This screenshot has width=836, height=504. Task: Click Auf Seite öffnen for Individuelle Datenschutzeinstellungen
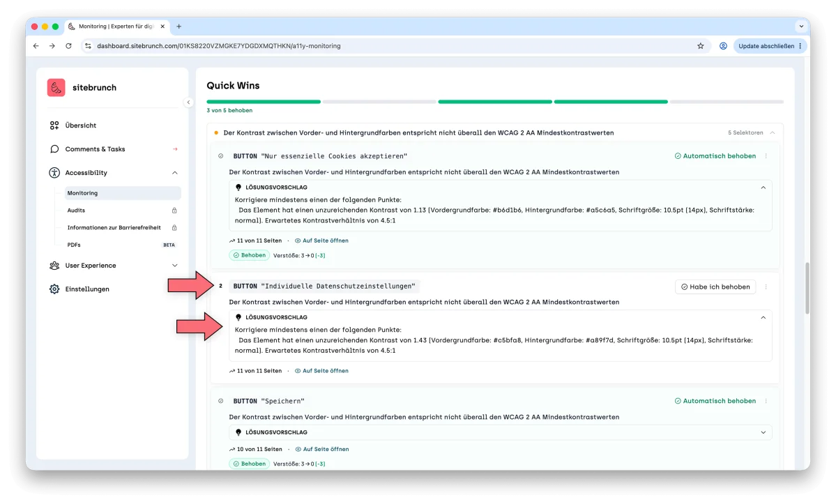tap(321, 371)
